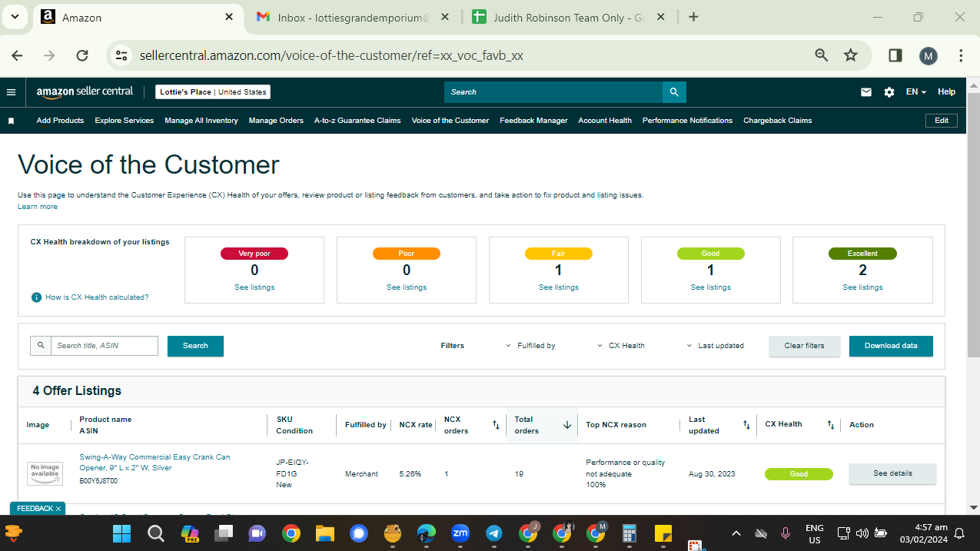The width and height of the screenshot is (980, 551).
Task: Expand the Last updated filter dropdown
Action: click(716, 346)
